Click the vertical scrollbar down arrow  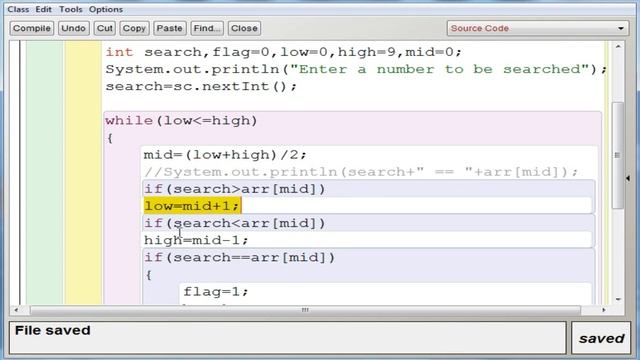[618, 300]
